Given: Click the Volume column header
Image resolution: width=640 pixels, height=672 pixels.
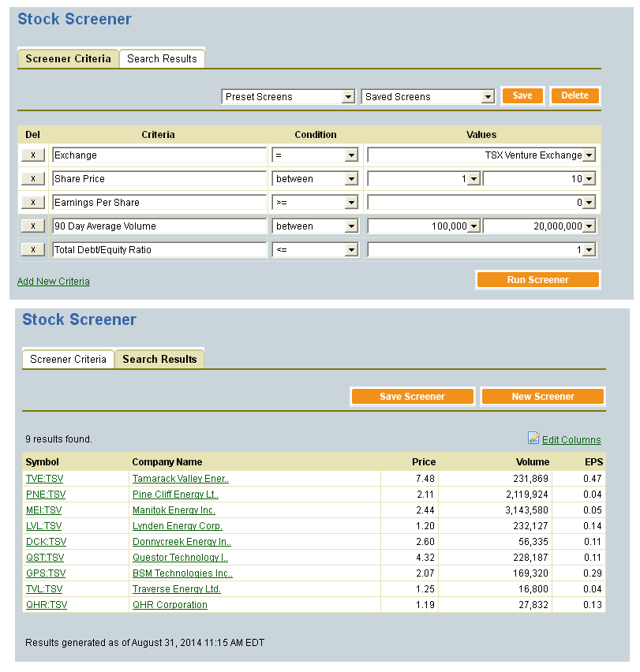Looking at the screenshot, I should click(x=533, y=462).
